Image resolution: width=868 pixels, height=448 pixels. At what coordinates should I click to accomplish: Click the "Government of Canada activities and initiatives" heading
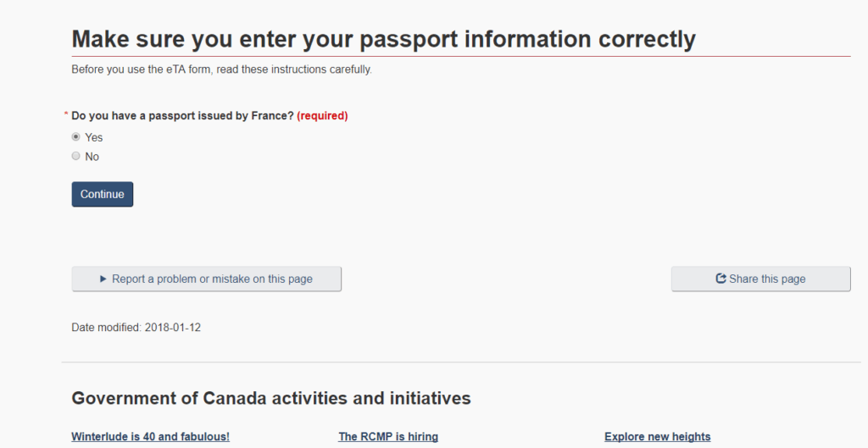(x=271, y=398)
